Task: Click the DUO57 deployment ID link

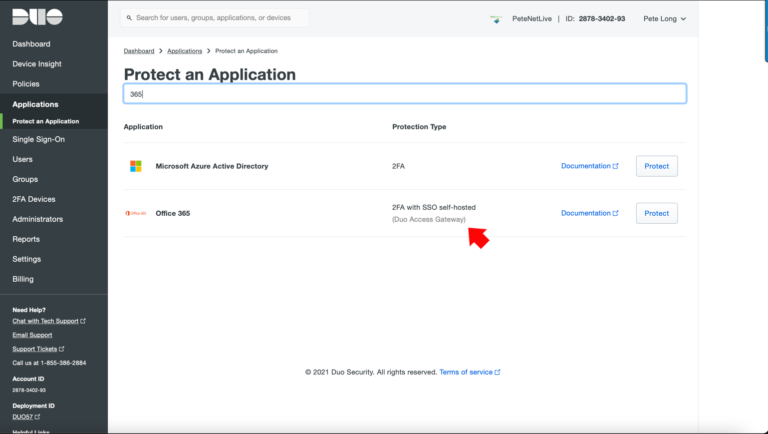Action: [26, 417]
